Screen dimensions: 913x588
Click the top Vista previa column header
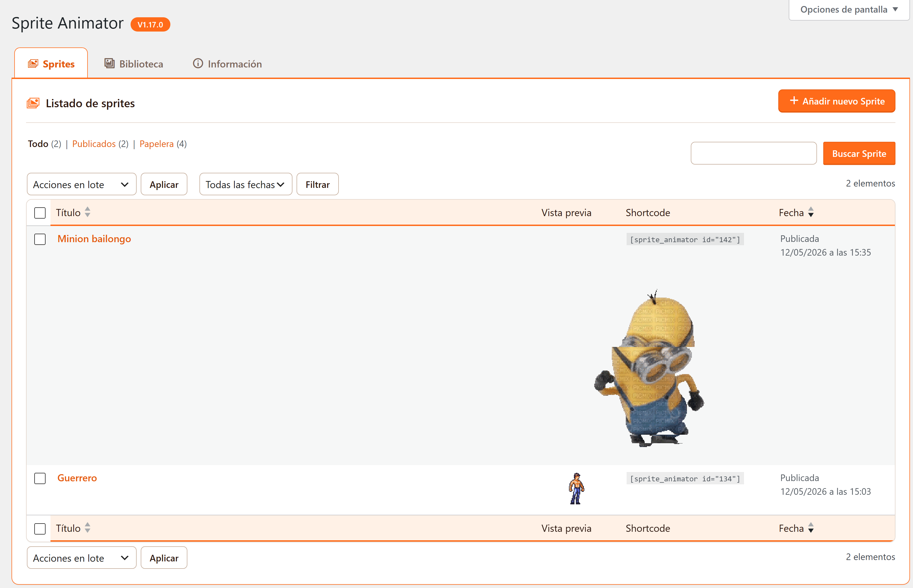pos(566,213)
